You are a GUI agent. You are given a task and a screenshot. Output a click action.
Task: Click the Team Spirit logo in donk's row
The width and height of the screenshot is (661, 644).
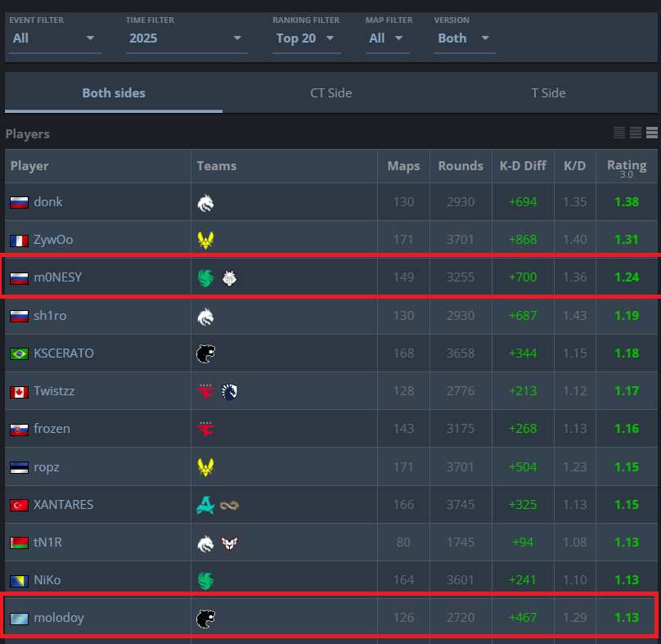(x=205, y=203)
